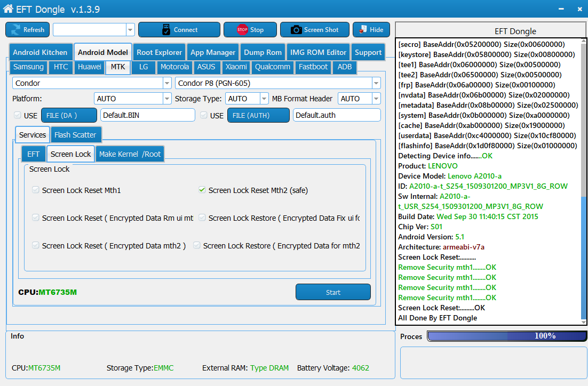Click 'Device Model: Lenovo A2010-a' log line
Viewport: 588px width, 386px height.
pyautogui.click(x=450, y=176)
